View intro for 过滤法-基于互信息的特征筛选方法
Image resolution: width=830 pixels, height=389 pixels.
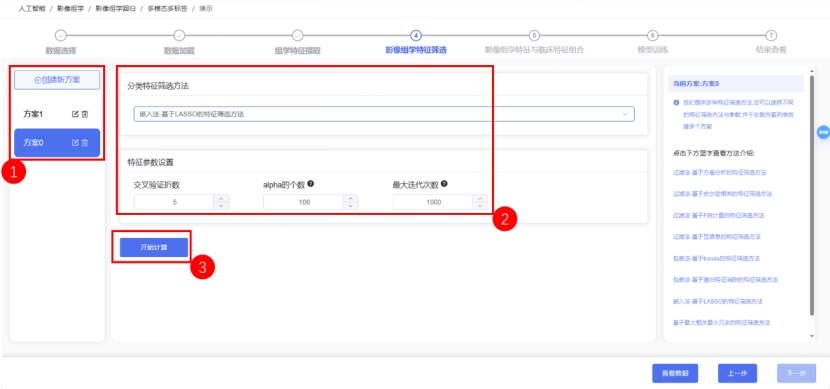pyautogui.click(x=717, y=237)
